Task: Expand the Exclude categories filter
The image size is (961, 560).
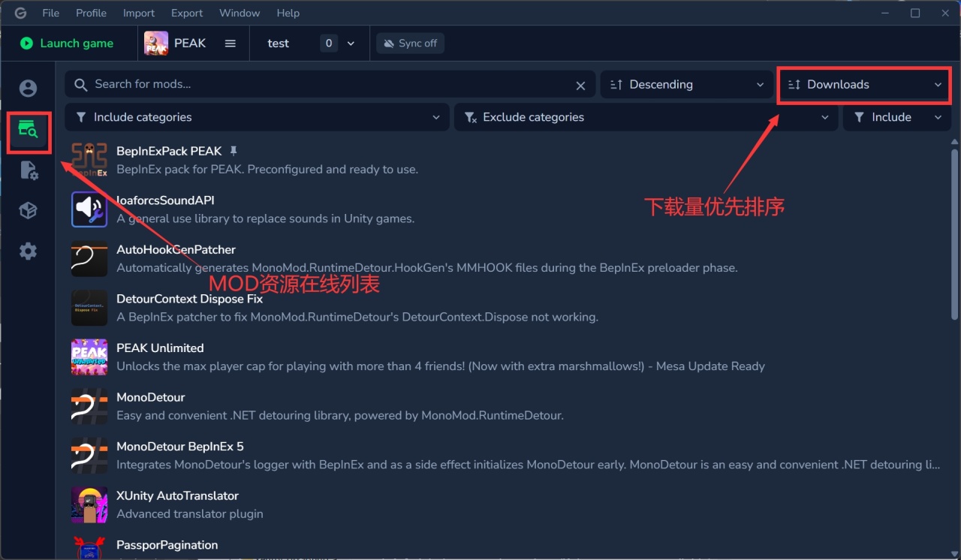Action: (x=646, y=117)
